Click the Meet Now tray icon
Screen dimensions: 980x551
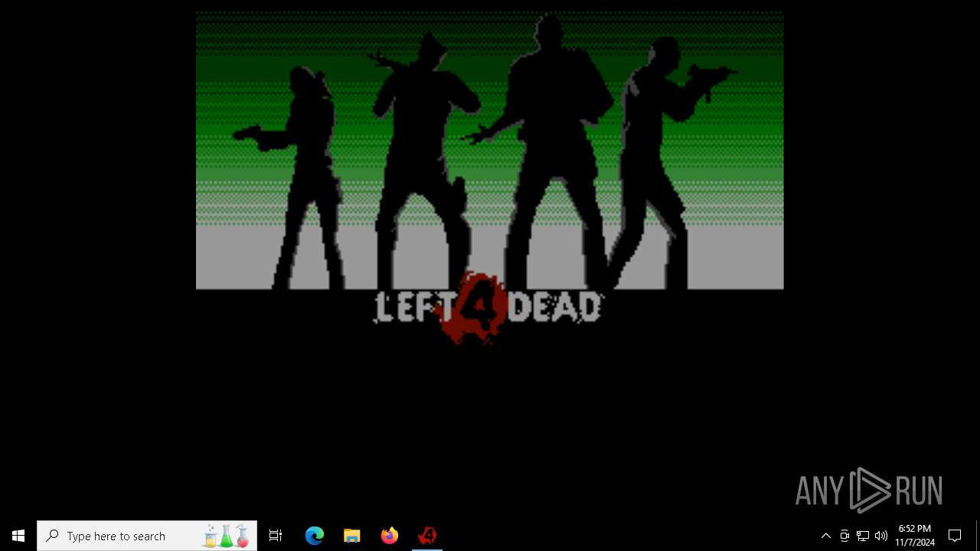pyautogui.click(x=844, y=536)
